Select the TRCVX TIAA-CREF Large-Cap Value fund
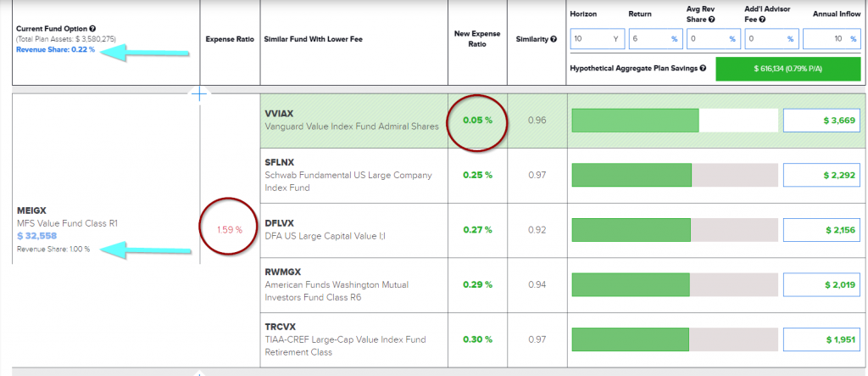 coord(353,340)
